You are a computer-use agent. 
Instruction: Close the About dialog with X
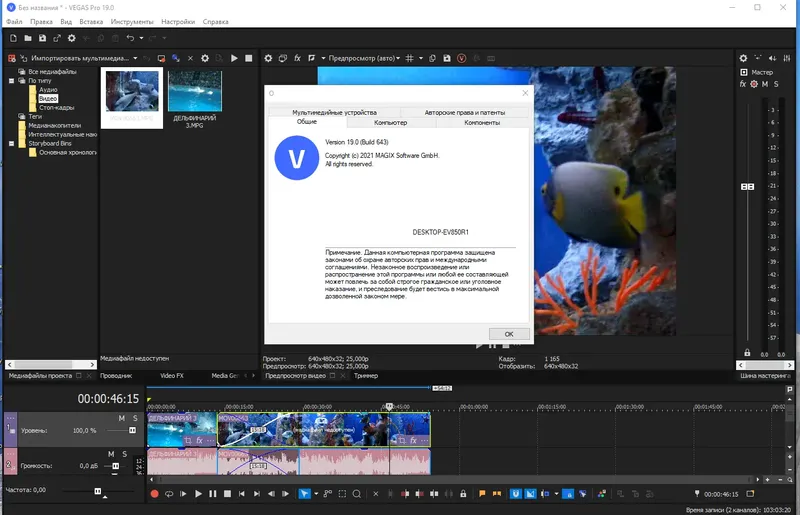click(x=525, y=93)
